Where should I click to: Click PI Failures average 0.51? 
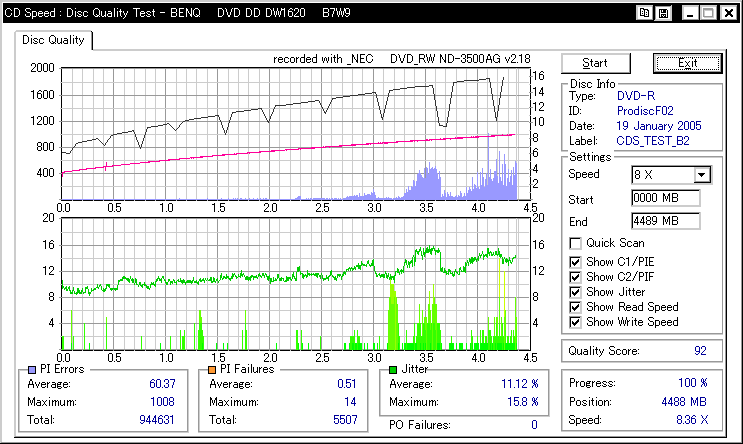click(347, 384)
